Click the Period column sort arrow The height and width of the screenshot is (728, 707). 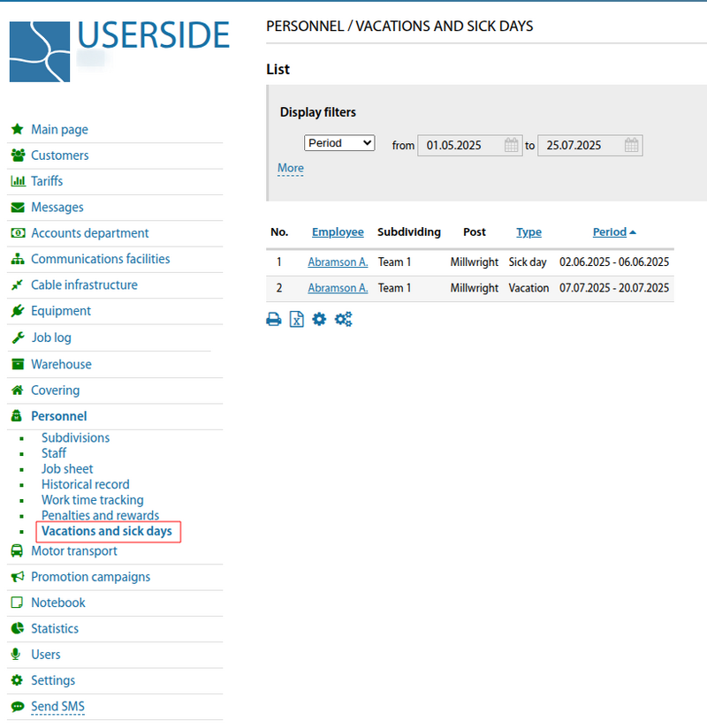click(x=633, y=232)
